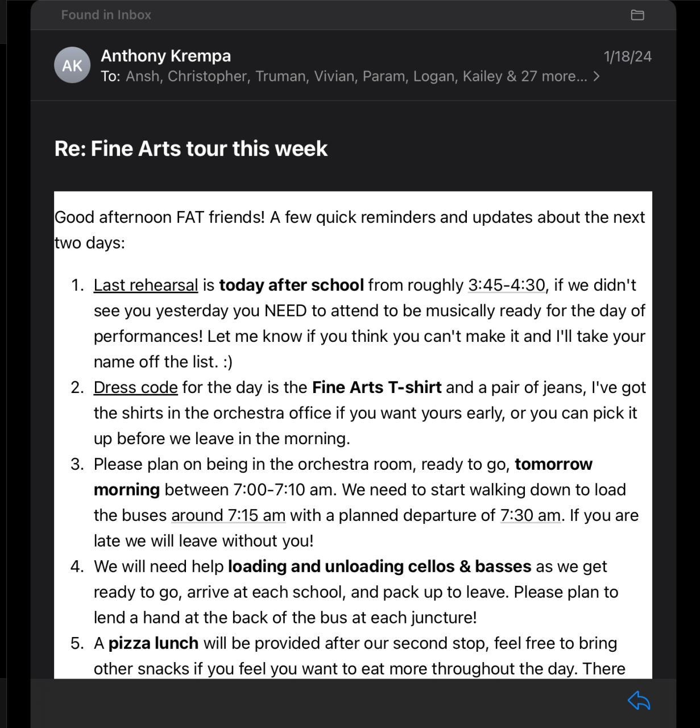This screenshot has height=728, width=700.
Task: Expand the recipients list chevron
Action: pyautogui.click(x=597, y=76)
